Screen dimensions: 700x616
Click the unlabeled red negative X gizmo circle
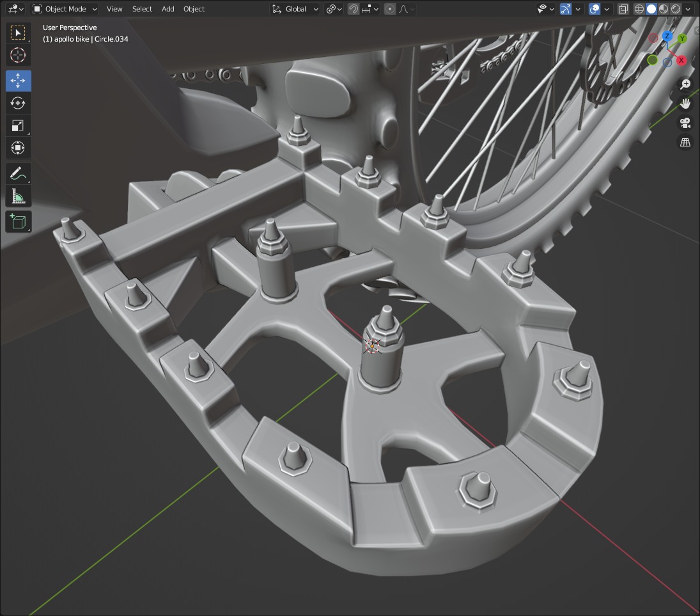click(x=653, y=38)
